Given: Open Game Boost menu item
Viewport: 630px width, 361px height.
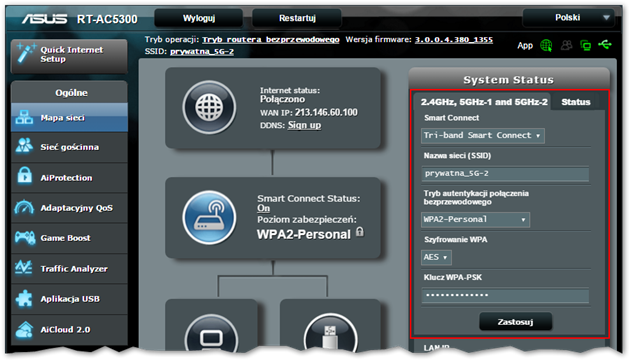Looking at the screenshot, I should pyautogui.click(x=70, y=238).
